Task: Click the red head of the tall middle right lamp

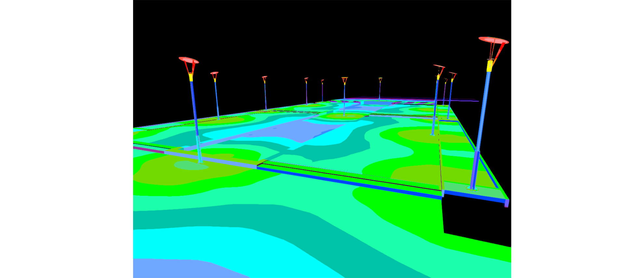Action: pos(439,67)
